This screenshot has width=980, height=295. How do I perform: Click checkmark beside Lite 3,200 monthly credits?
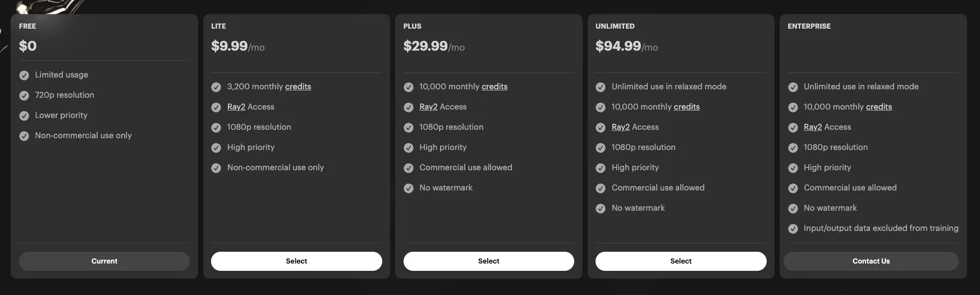(x=216, y=87)
